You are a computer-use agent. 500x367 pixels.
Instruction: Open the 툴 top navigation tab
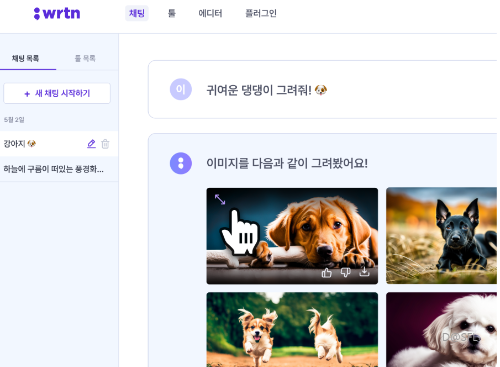point(171,13)
